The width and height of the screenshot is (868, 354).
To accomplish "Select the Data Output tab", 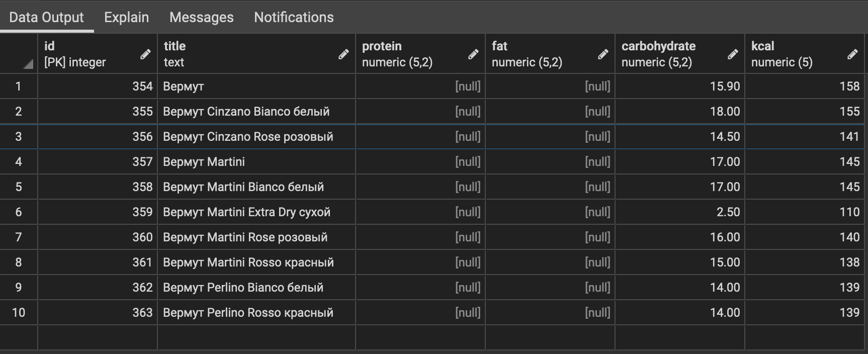I will click(x=46, y=17).
